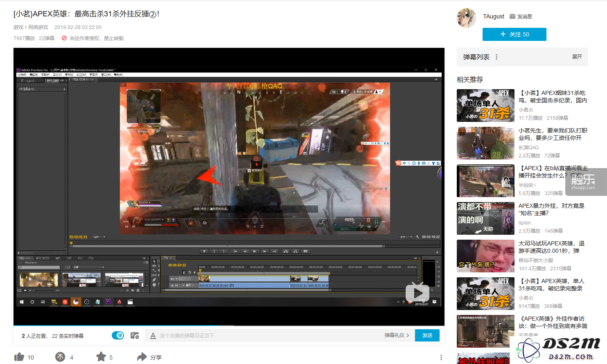
Task: Open title 小茗先生，要来我们队打职业吗
Action: pos(553,134)
